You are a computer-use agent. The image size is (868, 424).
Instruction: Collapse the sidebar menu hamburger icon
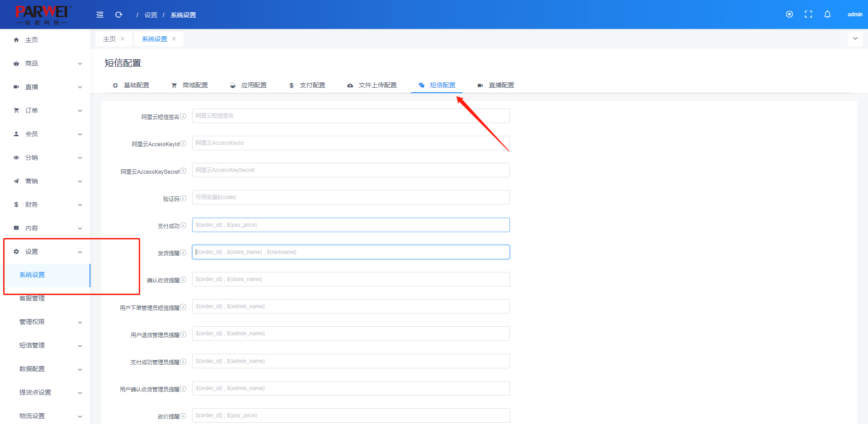coord(100,15)
